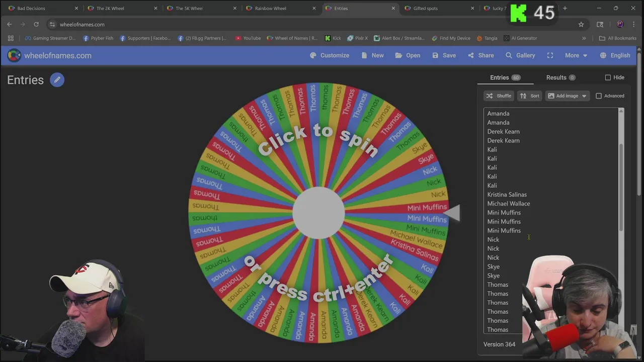This screenshot has width=644, height=362.
Task: Click the site info icon in address bar
Action: pos(52,24)
